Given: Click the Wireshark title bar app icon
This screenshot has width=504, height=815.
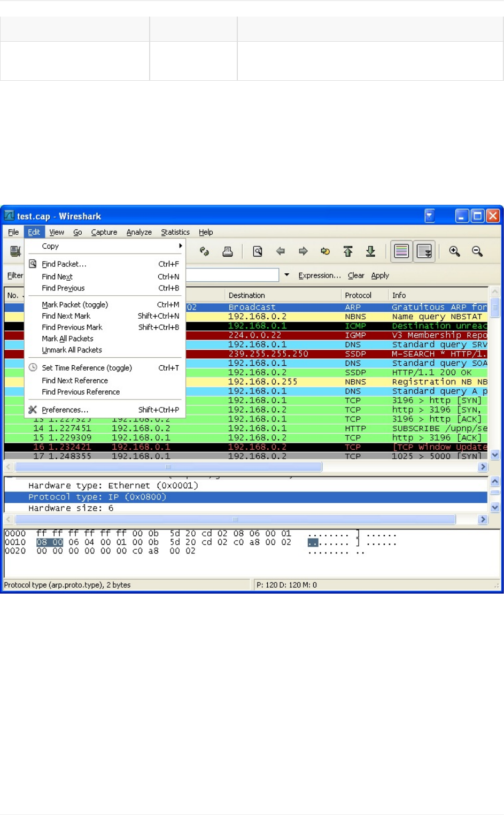Looking at the screenshot, I should 9,216.
